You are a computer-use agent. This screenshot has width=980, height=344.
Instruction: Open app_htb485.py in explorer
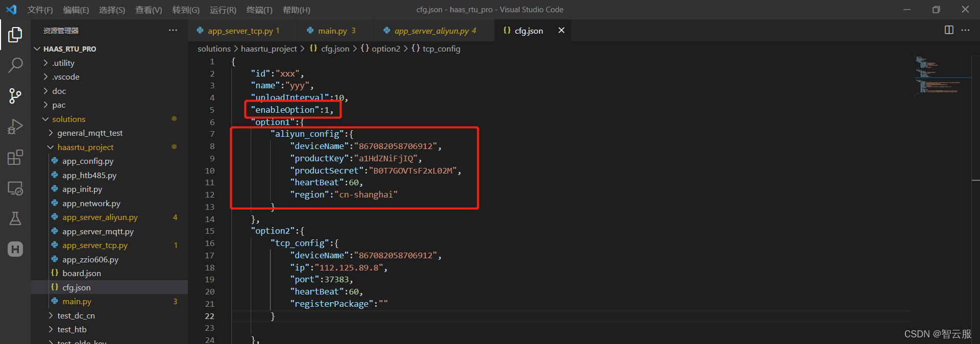(x=109, y=175)
